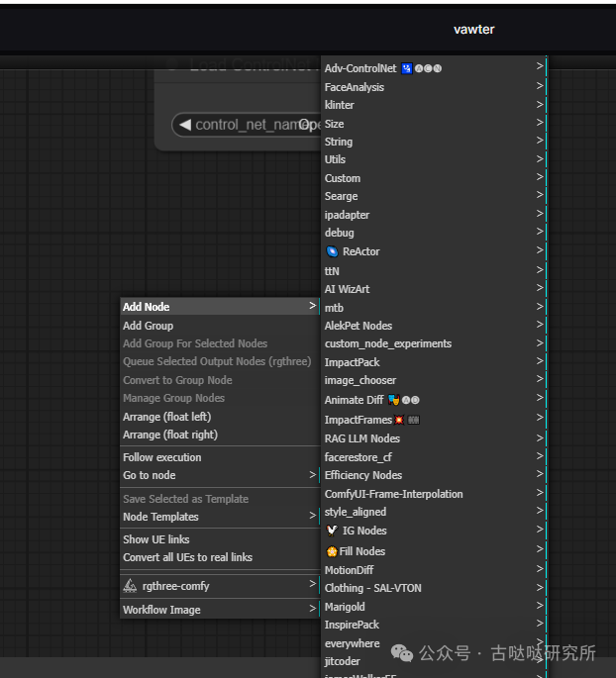This screenshot has height=678, width=616.
Task: Click the control_net_name selector field
Action: click(x=247, y=125)
